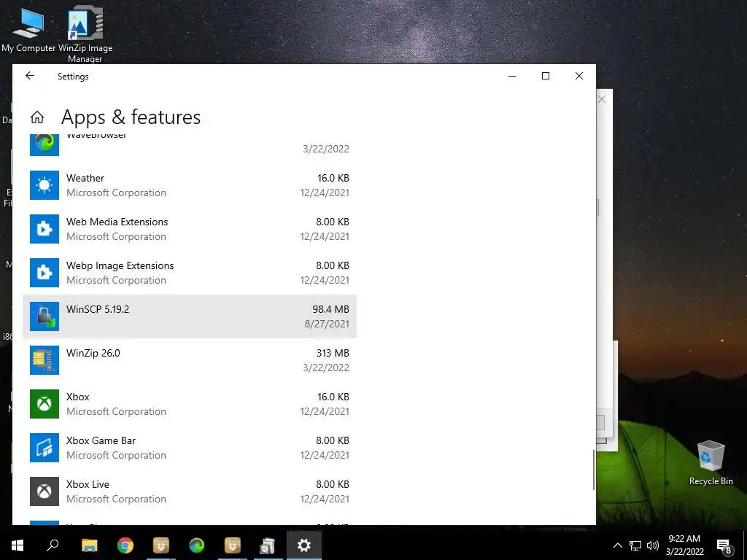Click the Settings back arrow
The width and height of the screenshot is (747, 560).
30,76
